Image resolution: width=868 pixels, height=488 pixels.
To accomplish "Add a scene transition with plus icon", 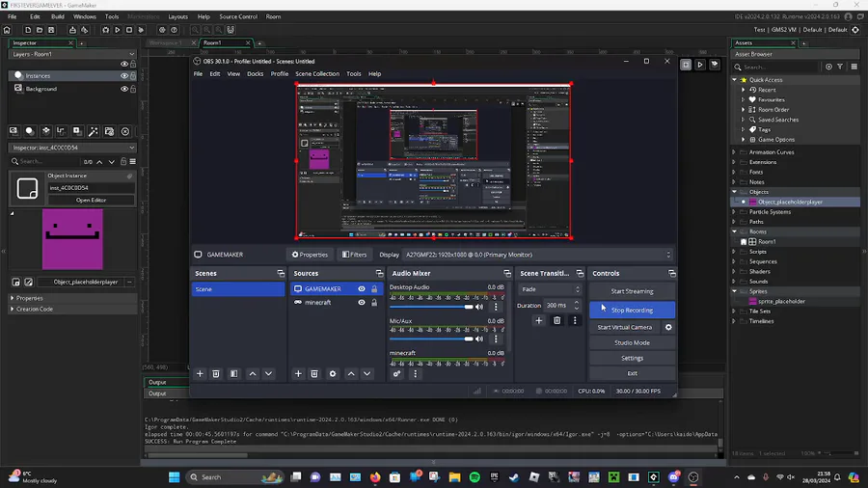I will click(x=538, y=320).
